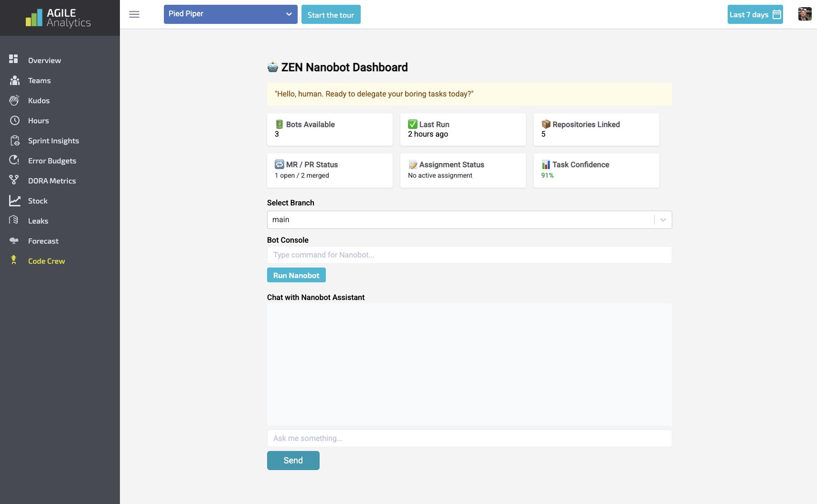Open the user profile avatar
The width and height of the screenshot is (817, 504).
pos(805,14)
